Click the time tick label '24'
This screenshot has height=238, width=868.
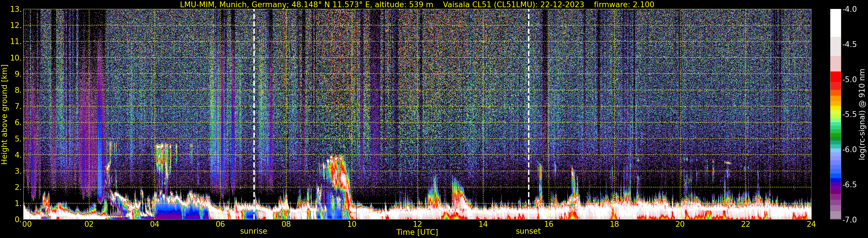coord(811,224)
